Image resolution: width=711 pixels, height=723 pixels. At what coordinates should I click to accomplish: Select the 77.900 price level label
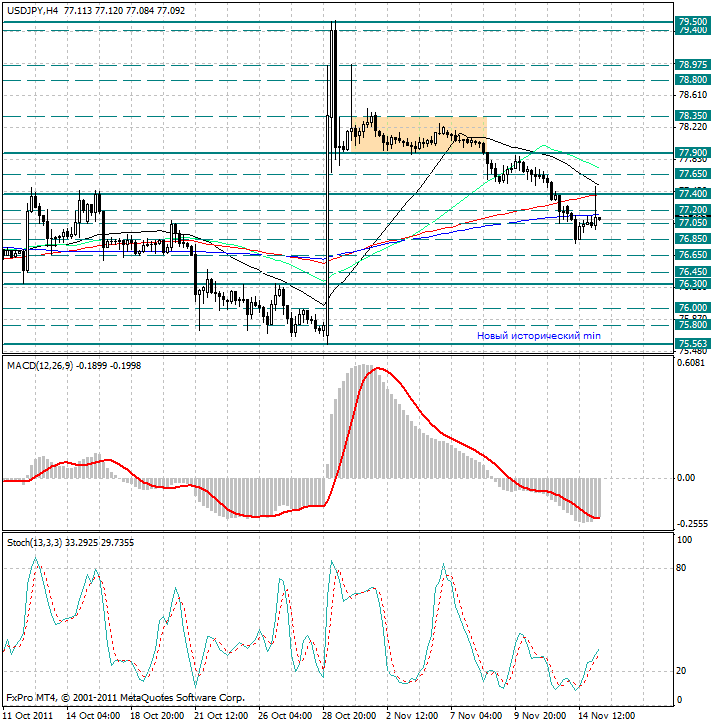pos(693,153)
